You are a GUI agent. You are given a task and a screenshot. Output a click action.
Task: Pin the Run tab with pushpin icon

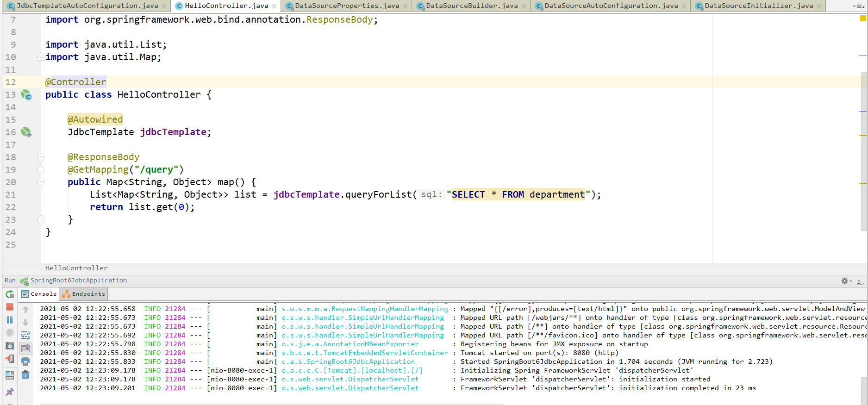click(10, 392)
